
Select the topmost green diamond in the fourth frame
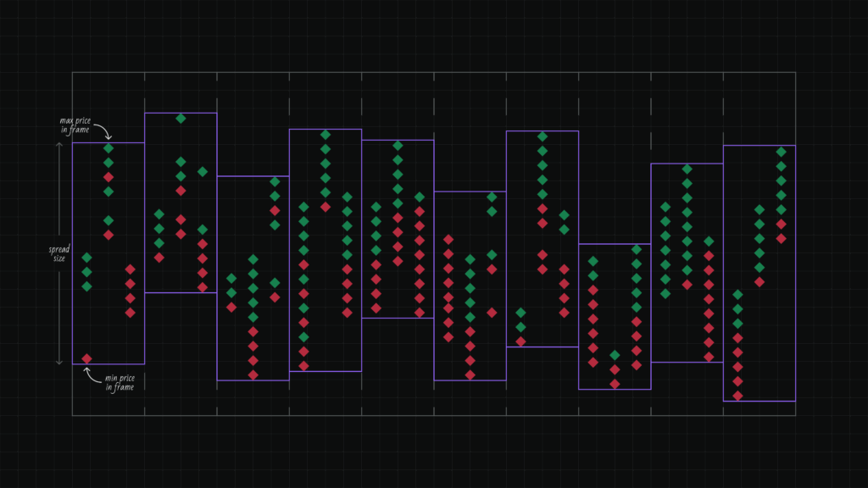point(325,135)
